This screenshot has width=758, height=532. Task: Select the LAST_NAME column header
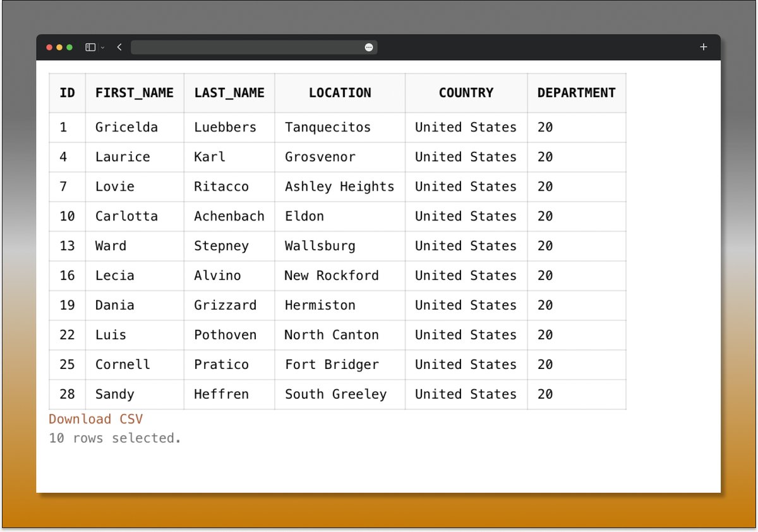[x=229, y=93]
